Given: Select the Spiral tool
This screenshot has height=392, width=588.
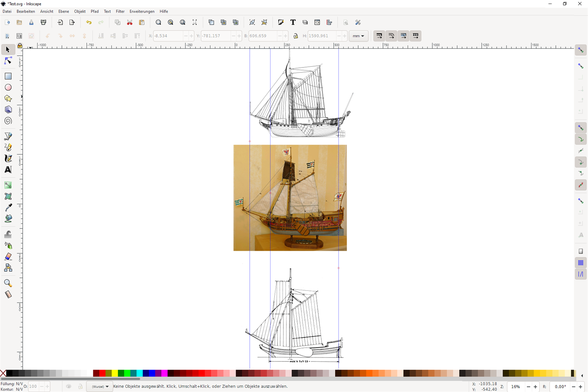Looking at the screenshot, I should pos(8,121).
